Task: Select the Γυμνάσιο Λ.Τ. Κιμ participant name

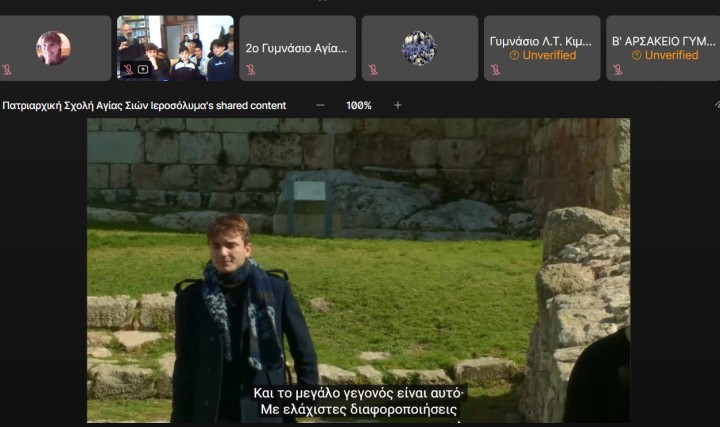Action: point(541,41)
